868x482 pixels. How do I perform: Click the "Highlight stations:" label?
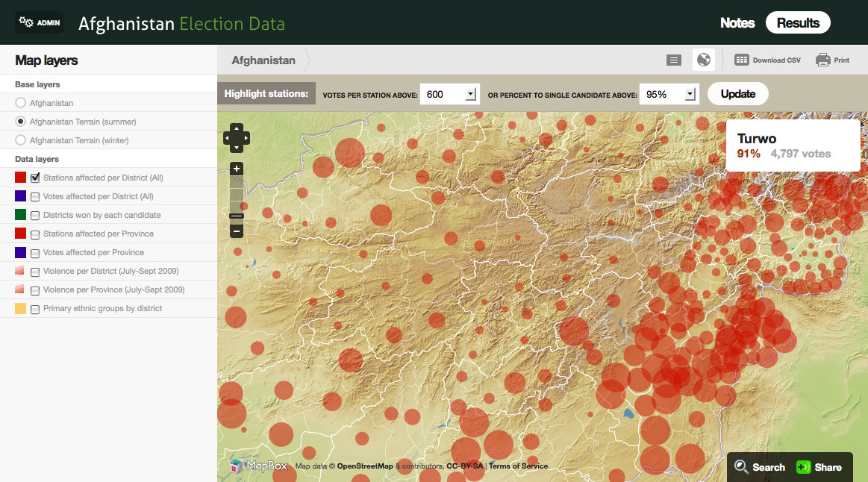pyautogui.click(x=266, y=93)
